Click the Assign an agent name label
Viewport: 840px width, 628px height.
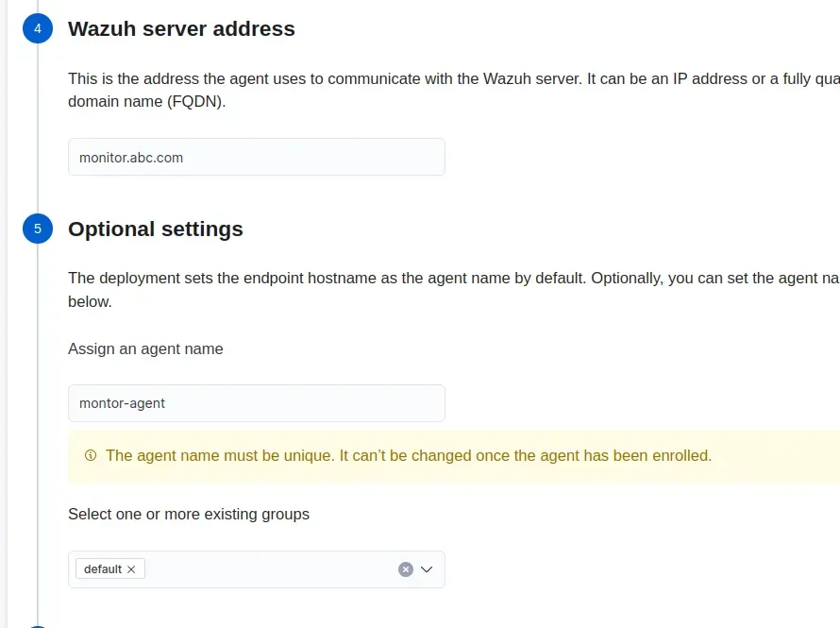pos(145,348)
